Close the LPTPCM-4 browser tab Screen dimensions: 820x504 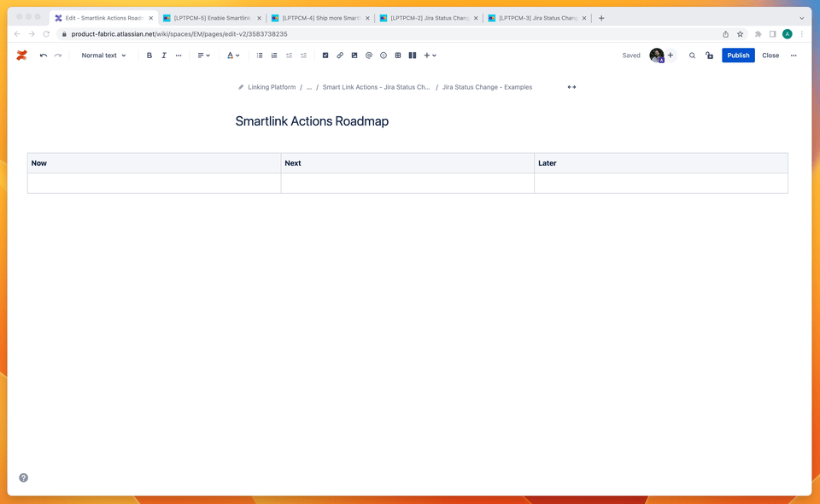367,18
